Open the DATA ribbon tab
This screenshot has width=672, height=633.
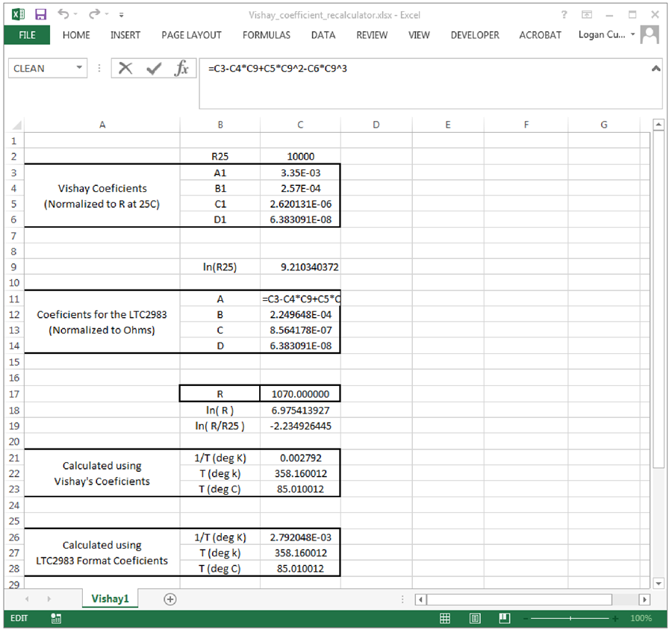coord(323,35)
